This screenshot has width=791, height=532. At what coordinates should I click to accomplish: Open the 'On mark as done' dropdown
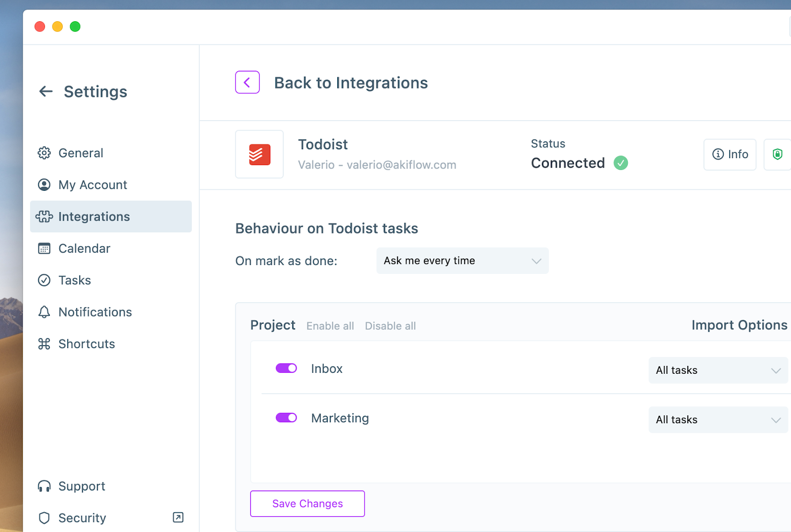462,261
